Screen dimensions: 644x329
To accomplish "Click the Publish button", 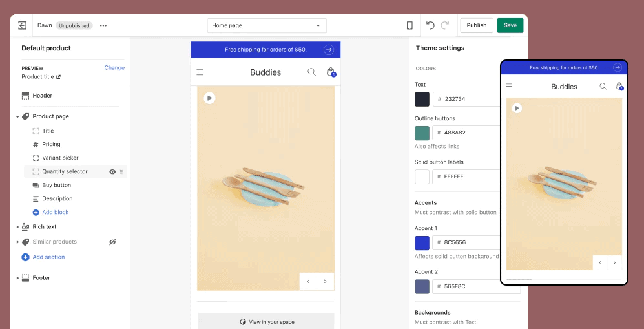I will 477,25.
